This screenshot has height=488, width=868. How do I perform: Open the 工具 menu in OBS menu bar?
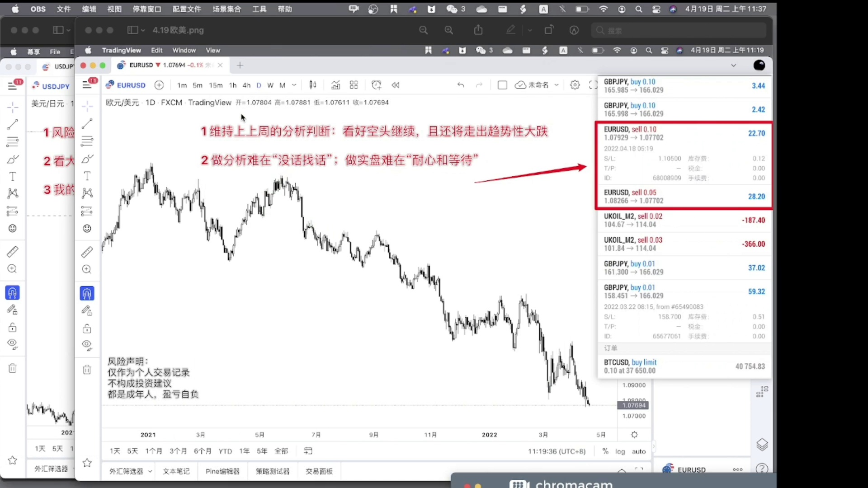click(x=259, y=9)
